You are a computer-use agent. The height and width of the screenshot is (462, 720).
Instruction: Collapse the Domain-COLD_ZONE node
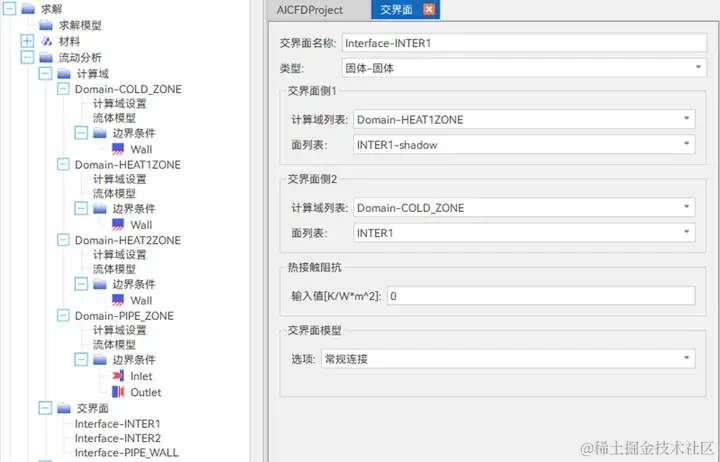point(63,89)
